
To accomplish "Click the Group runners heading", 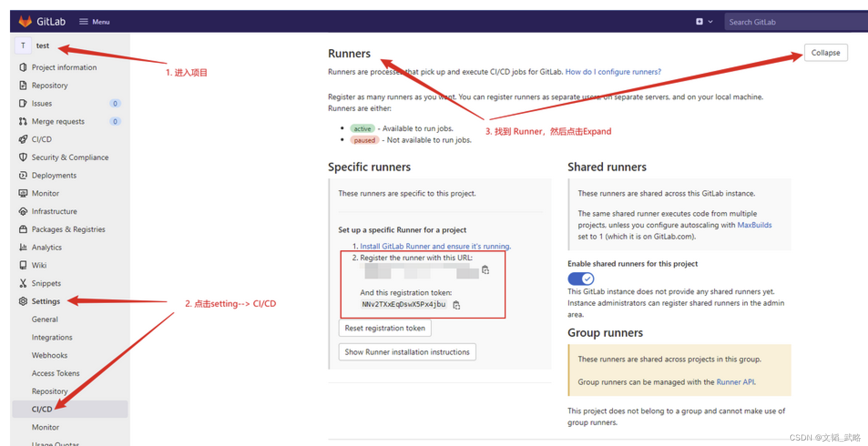I will pos(605,333).
